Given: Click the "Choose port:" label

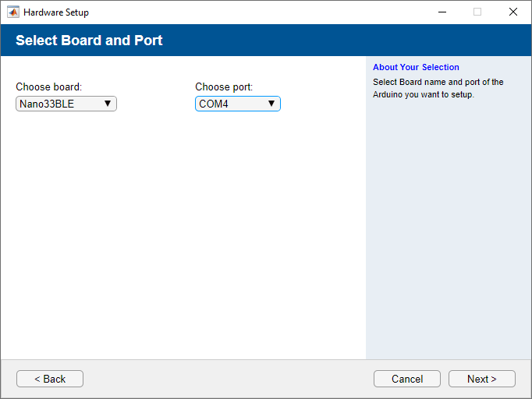Looking at the screenshot, I should coord(224,87).
